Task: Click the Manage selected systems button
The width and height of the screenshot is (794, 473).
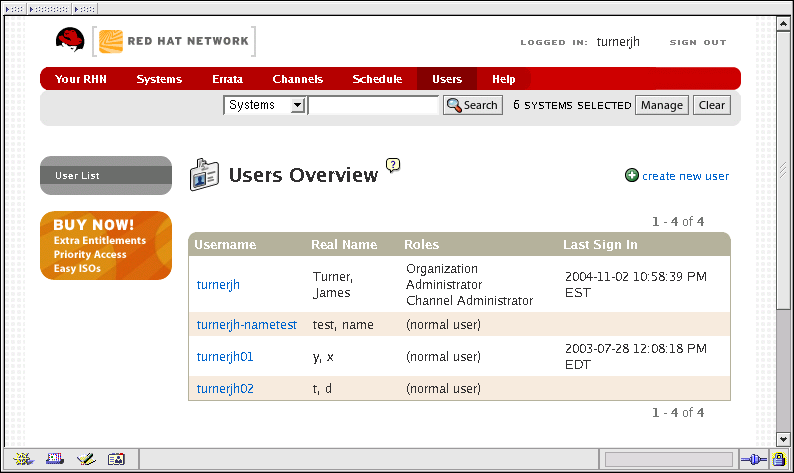Action: tap(662, 105)
